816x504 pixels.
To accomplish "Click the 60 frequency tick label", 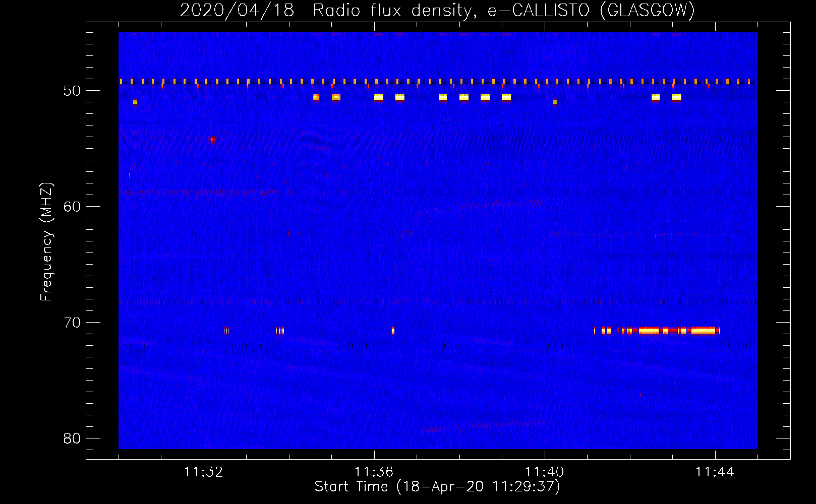I will click(x=72, y=207).
